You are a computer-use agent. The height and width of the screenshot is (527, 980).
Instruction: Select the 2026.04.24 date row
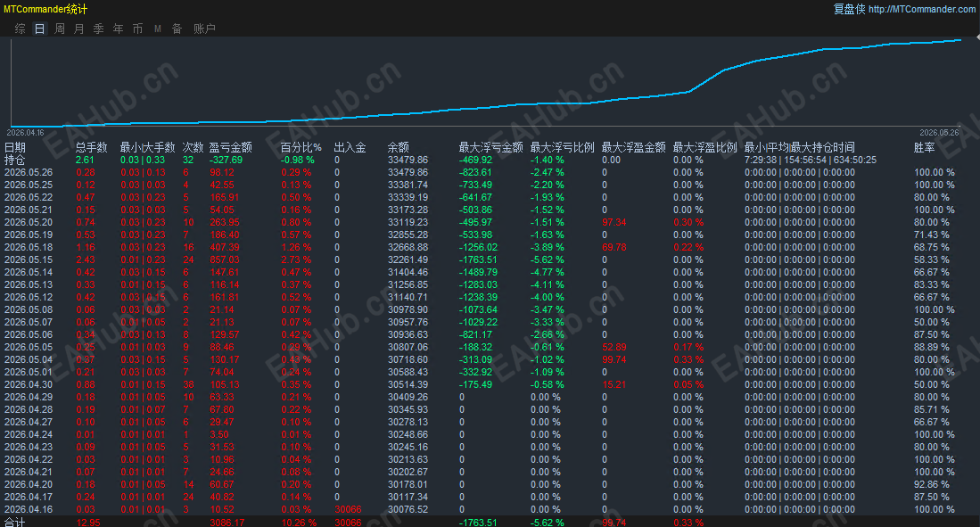pyautogui.click(x=29, y=435)
